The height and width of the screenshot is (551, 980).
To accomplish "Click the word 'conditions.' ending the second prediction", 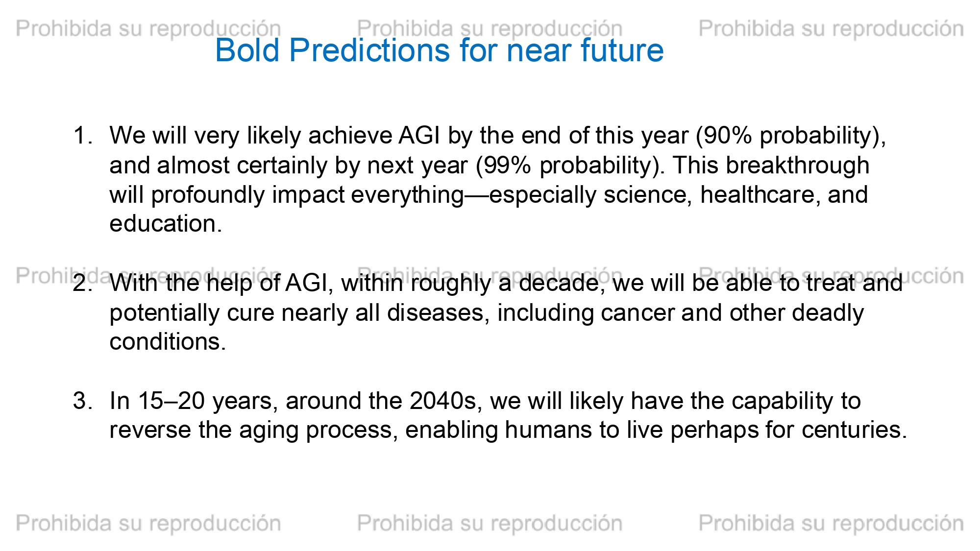I will (x=168, y=342).
